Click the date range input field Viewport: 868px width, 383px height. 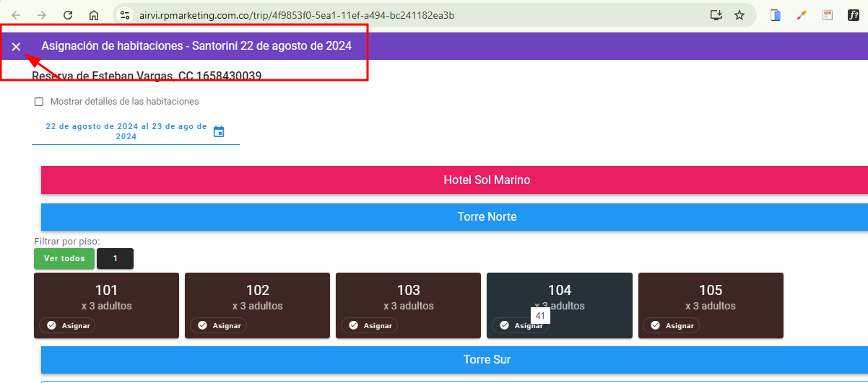click(x=126, y=131)
